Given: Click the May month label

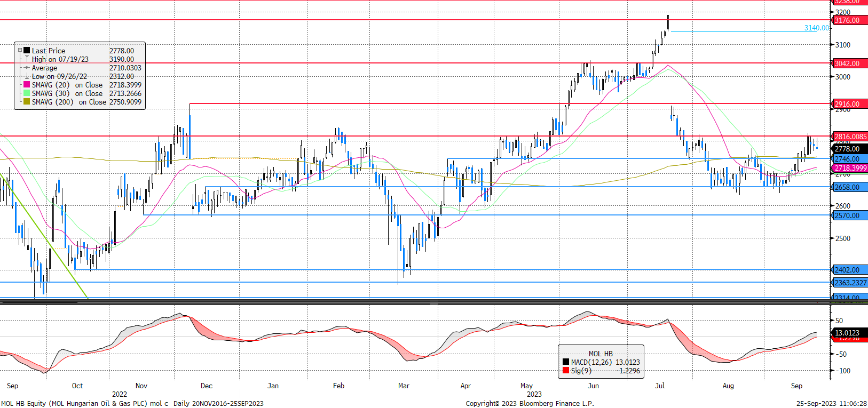Looking at the screenshot, I should [526, 386].
